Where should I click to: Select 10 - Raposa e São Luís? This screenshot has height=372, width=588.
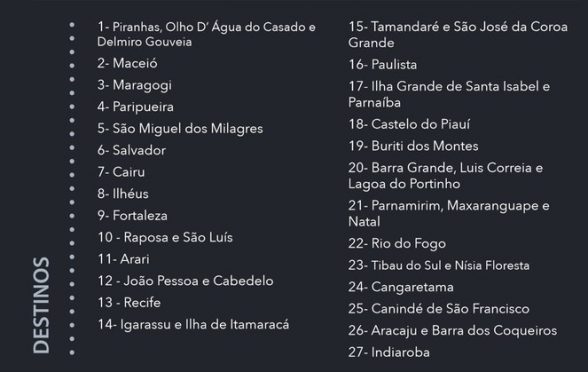click(x=165, y=237)
